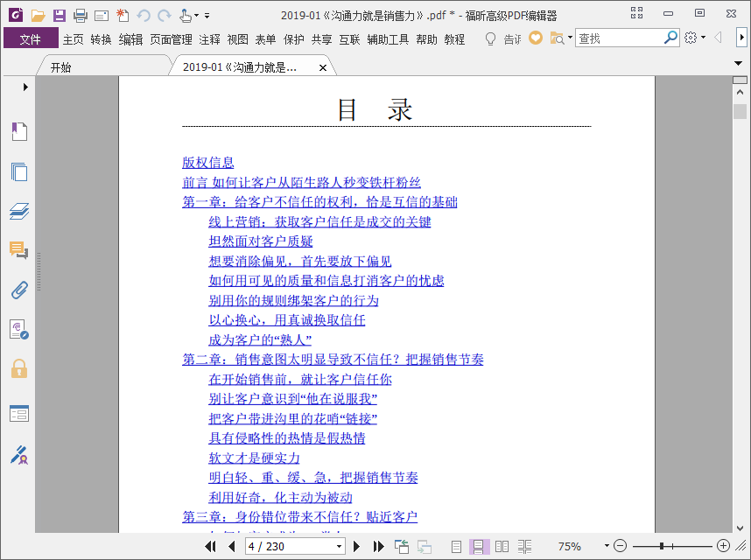Image resolution: width=751 pixels, height=560 pixels.
Task: Expand the quick access toolbar dropdown
Action: [207, 16]
